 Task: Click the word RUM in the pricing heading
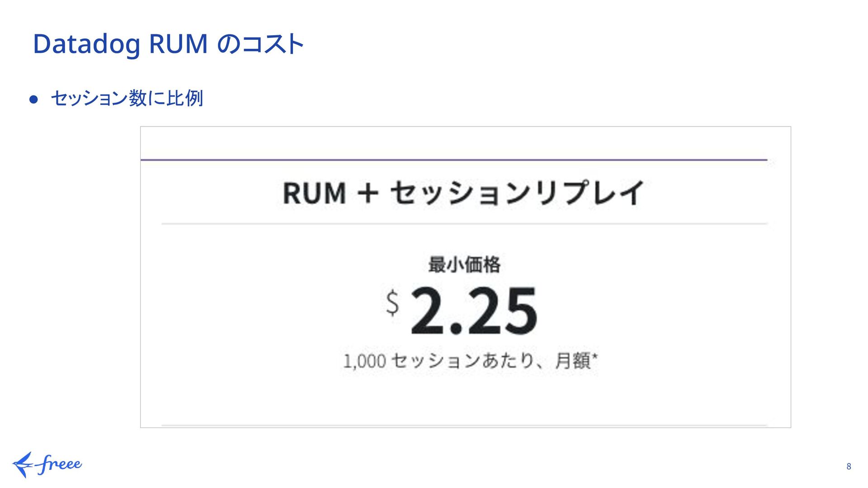tap(314, 193)
